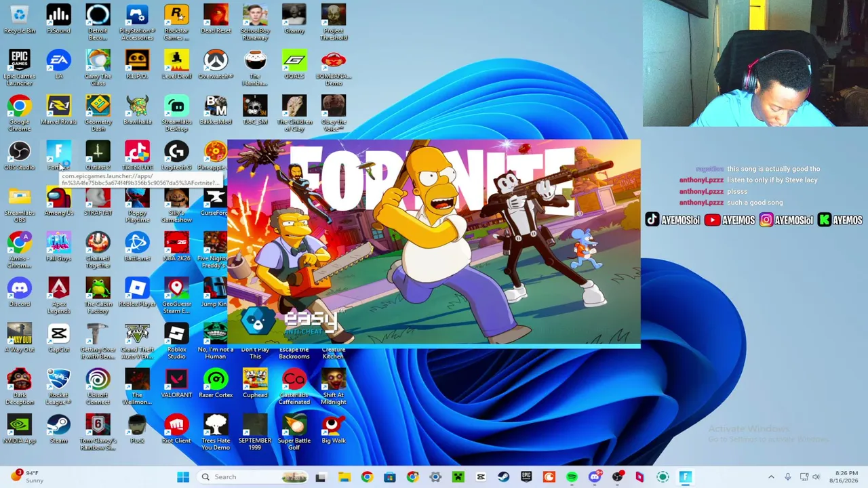This screenshot has width=868, height=488.
Task: Click the Dark Deception desktop icon
Action: click(20, 386)
